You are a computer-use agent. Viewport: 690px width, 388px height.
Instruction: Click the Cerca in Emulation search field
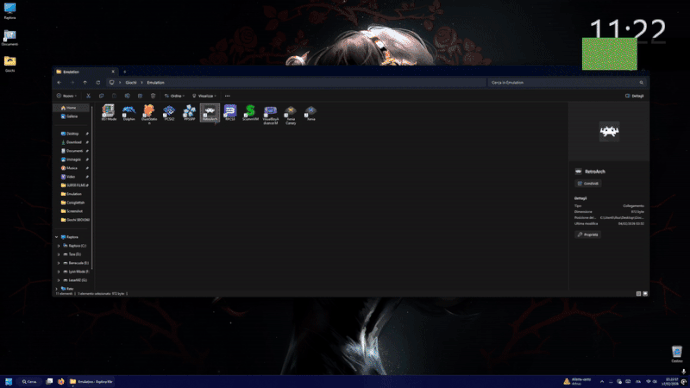(567, 82)
